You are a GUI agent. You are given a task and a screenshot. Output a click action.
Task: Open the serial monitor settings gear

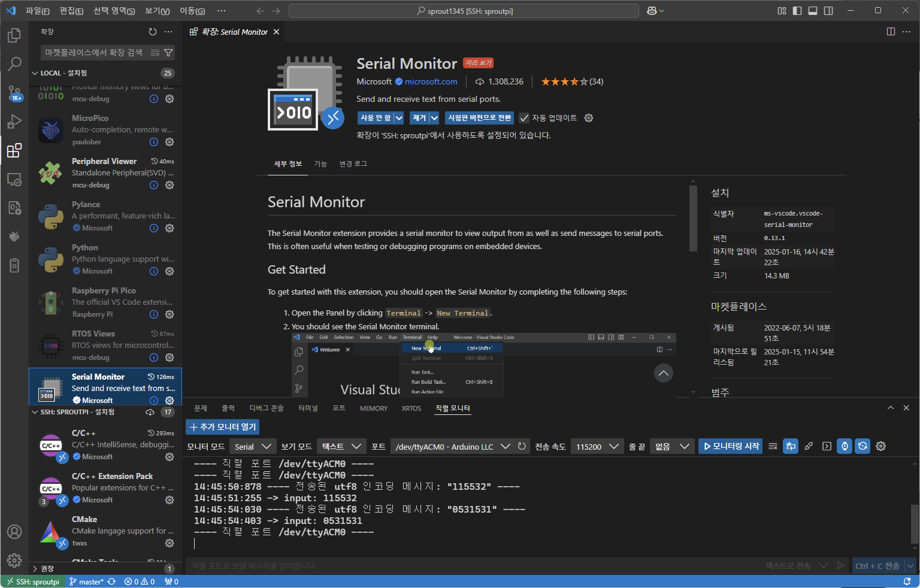[x=880, y=446]
